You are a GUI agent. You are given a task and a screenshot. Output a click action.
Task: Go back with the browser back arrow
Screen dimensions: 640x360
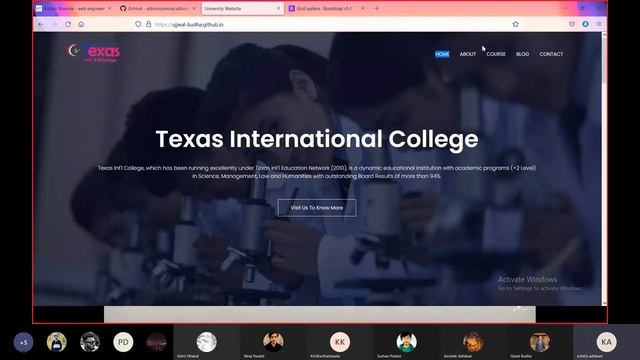(x=41, y=24)
